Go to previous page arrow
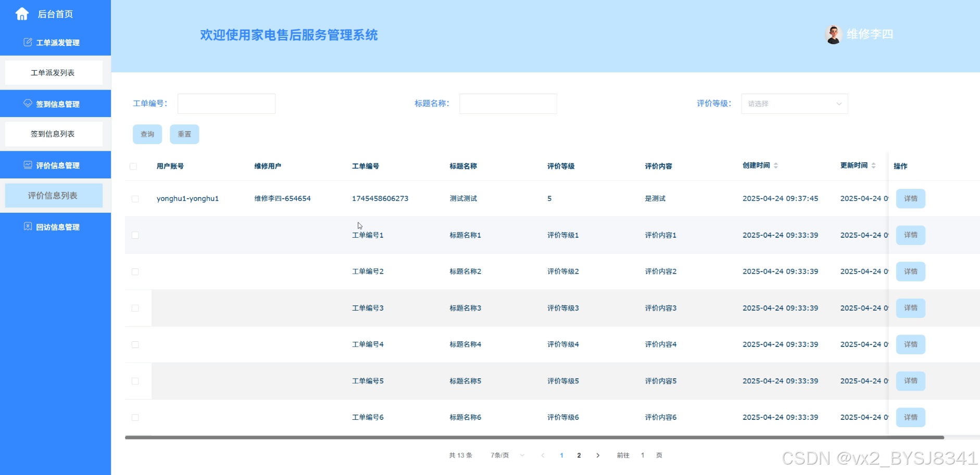 (543, 455)
